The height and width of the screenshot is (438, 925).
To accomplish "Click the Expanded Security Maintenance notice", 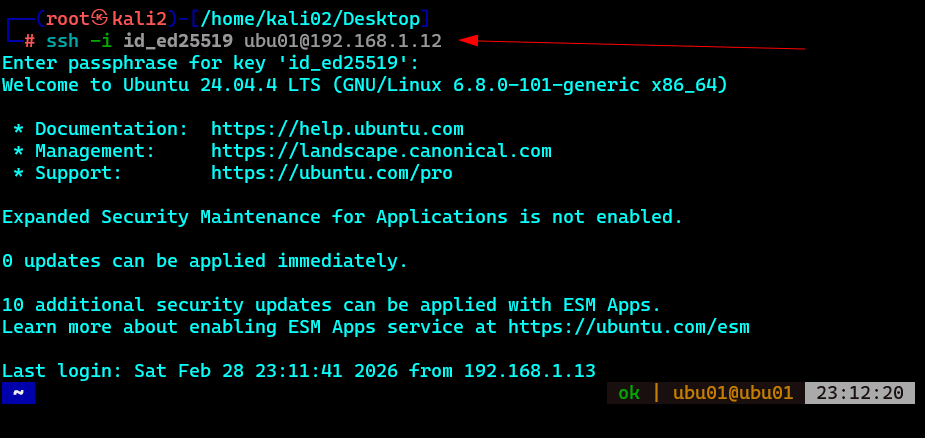I will tap(342, 217).
